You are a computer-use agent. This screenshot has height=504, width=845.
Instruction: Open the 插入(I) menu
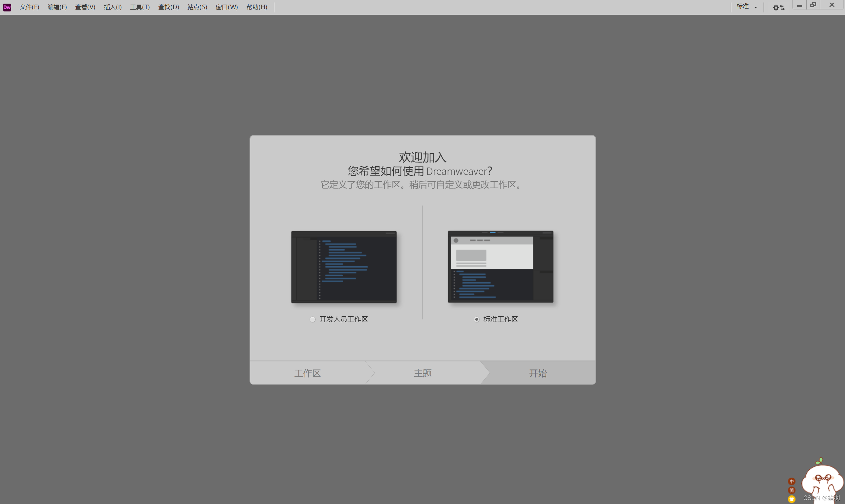(x=113, y=7)
